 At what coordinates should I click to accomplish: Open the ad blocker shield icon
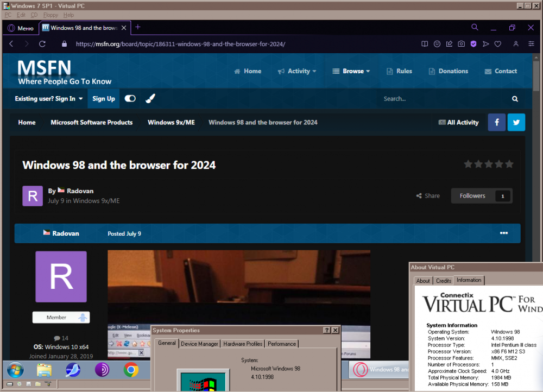pyautogui.click(x=473, y=44)
